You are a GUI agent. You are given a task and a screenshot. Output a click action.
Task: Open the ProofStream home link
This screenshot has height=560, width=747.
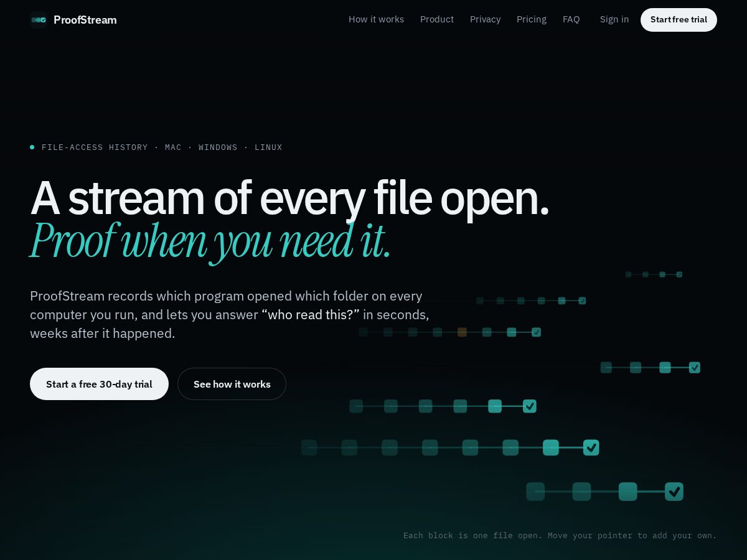pos(73,20)
